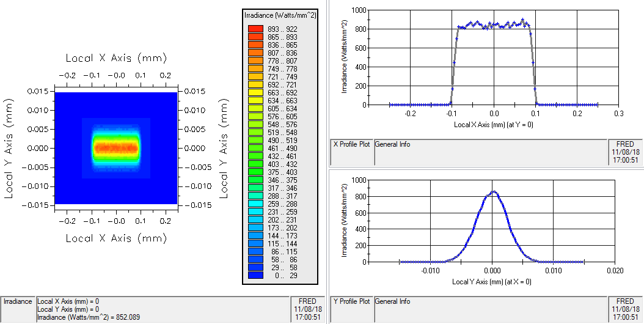Click the legend title Irradiance (Watts/mm^2)

click(x=279, y=15)
